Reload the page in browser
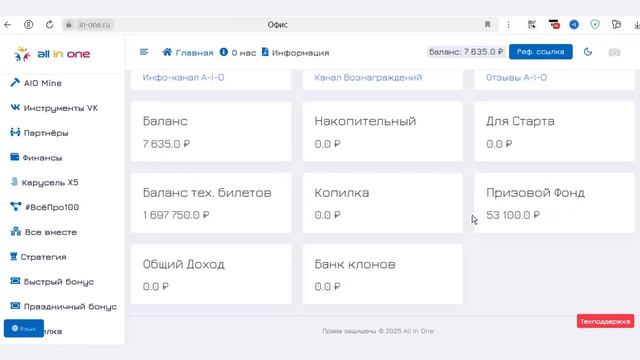The image size is (640, 360). click(x=49, y=24)
